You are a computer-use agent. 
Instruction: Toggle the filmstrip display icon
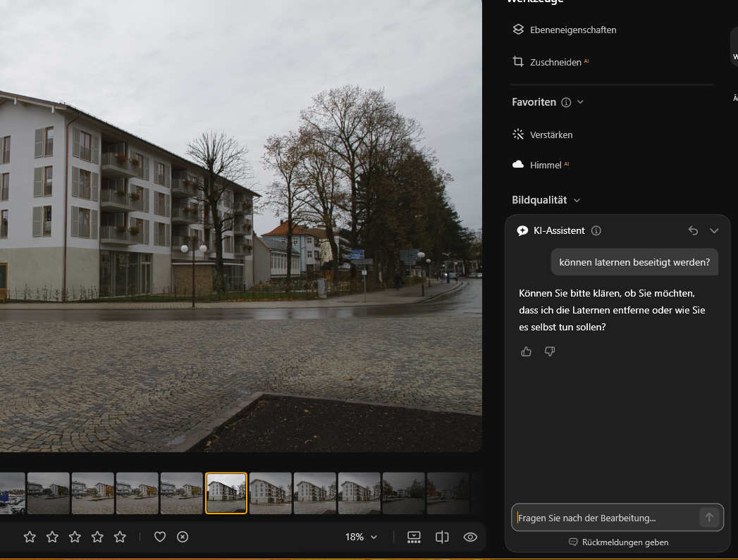click(414, 537)
